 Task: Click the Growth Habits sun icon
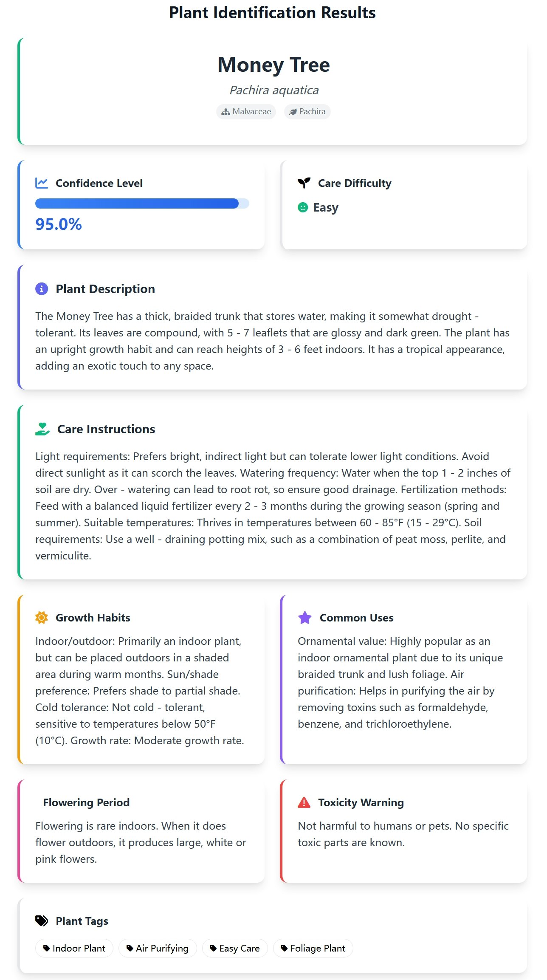pos(42,618)
